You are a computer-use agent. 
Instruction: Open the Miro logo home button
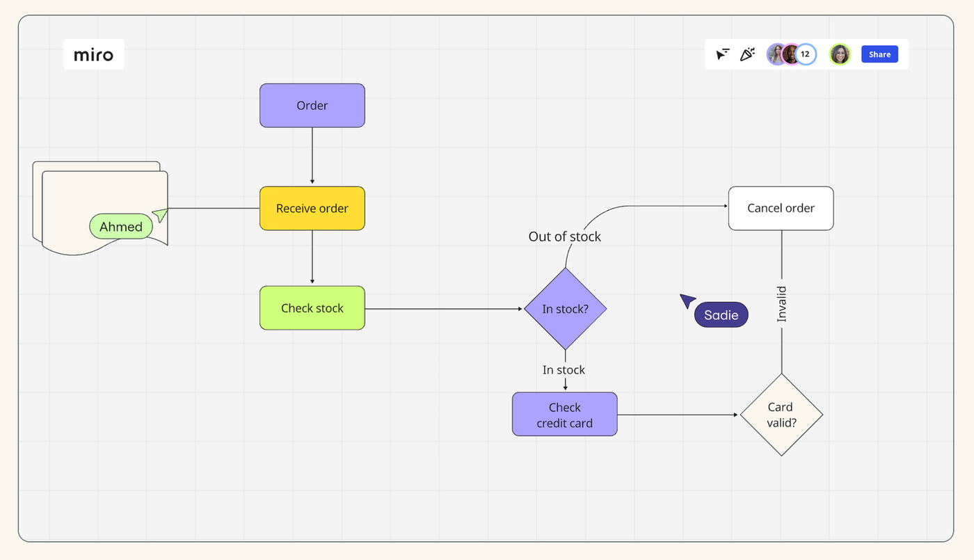tap(94, 54)
